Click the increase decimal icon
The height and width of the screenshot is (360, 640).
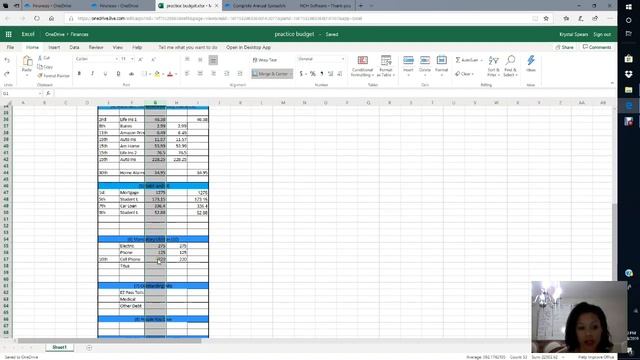331,74
